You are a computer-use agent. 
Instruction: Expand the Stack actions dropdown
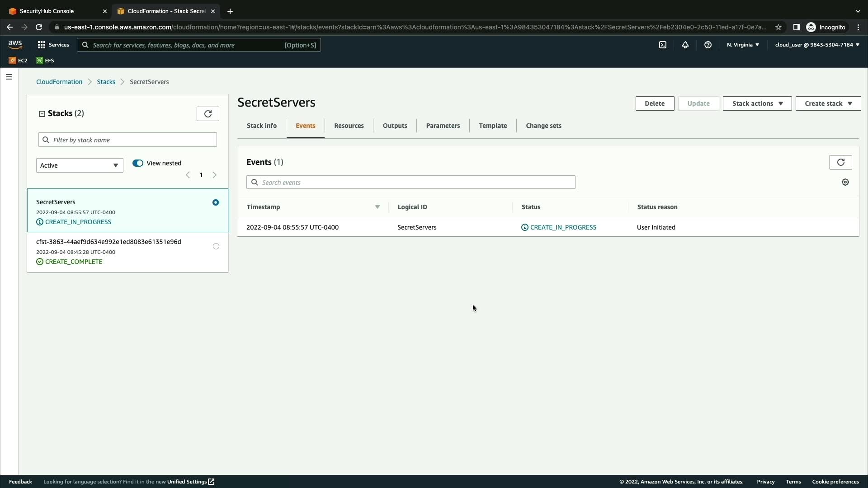[757, 103]
